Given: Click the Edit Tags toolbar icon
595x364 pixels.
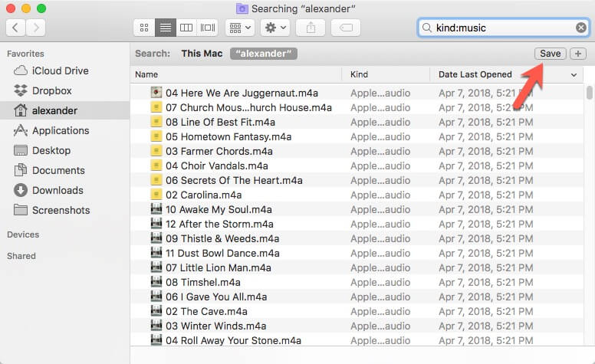Looking at the screenshot, I should coord(345,28).
